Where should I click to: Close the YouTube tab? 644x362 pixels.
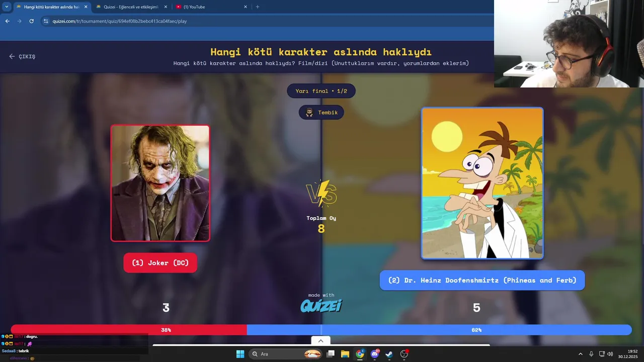[246, 7]
